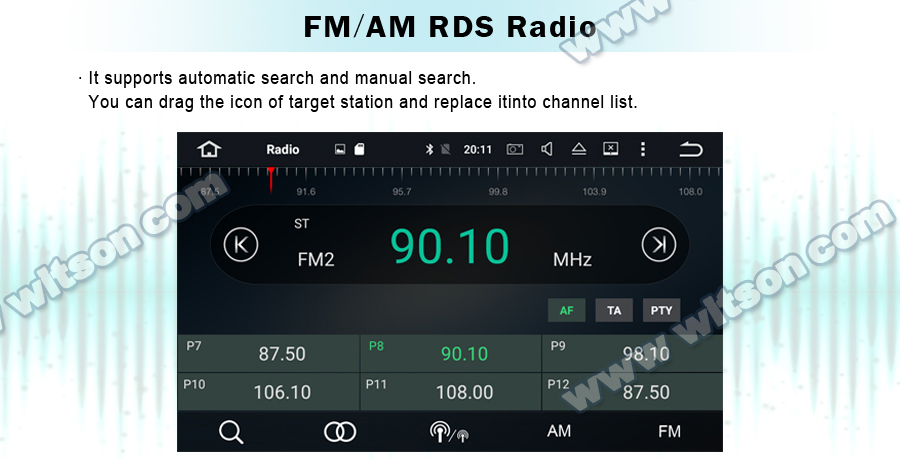Toggle stereo mode double-circle icon
This screenshot has height=459, width=900.
pos(340,432)
